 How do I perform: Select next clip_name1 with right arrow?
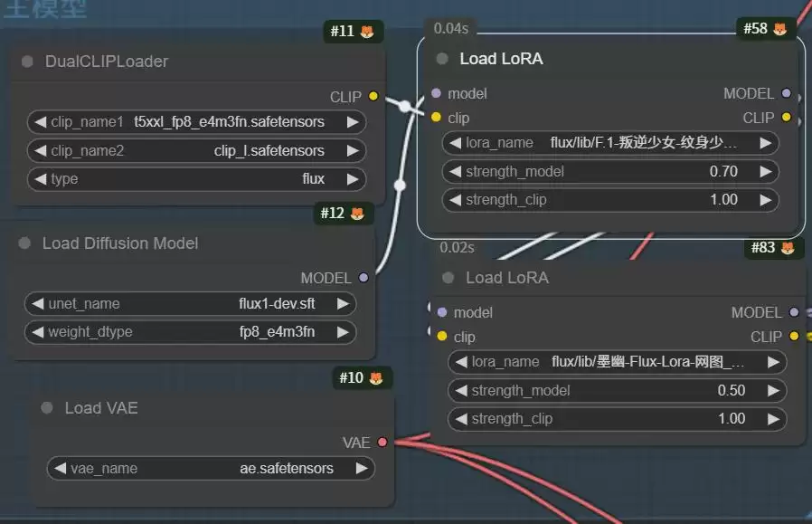(353, 122)
